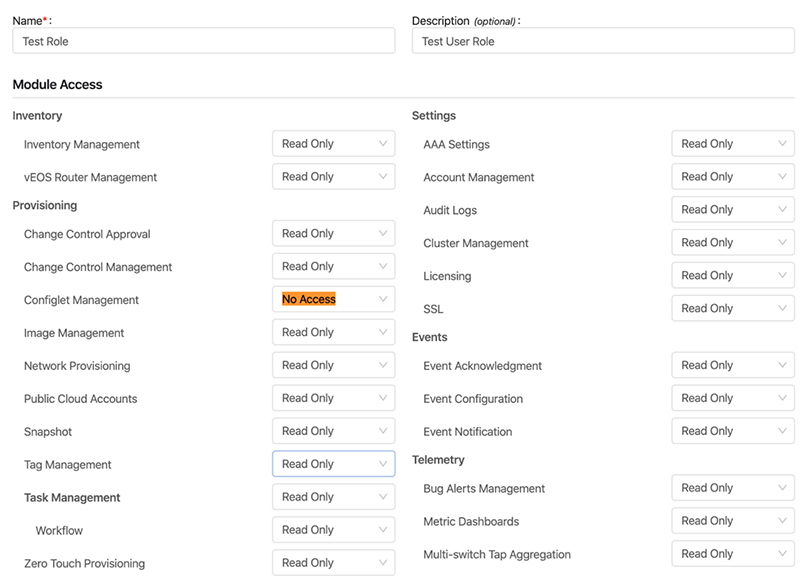Image resolution: width=800 pixels, height=580 pixels.
Task: Open Configlet Management No Access dropdown
Action: click(334, 299)
